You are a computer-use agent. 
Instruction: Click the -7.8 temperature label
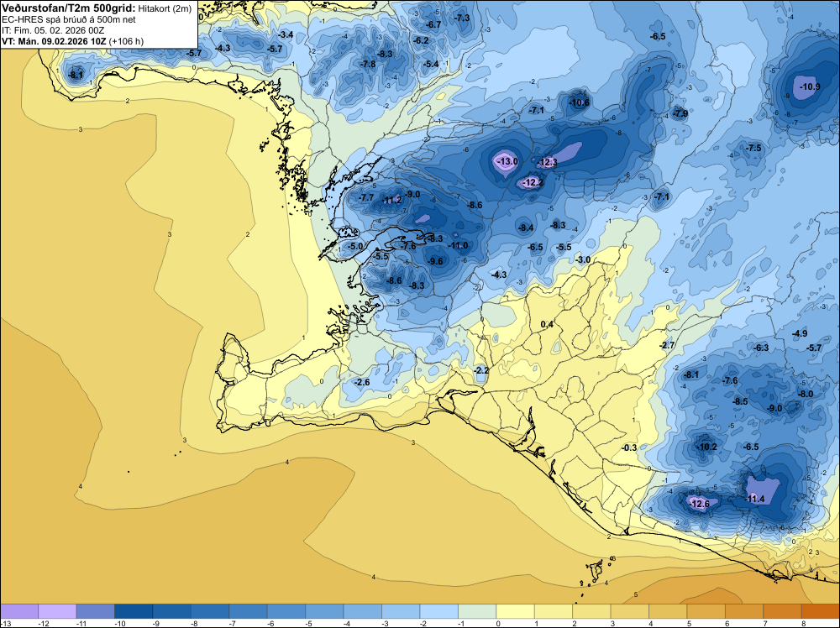pos(368,64)
